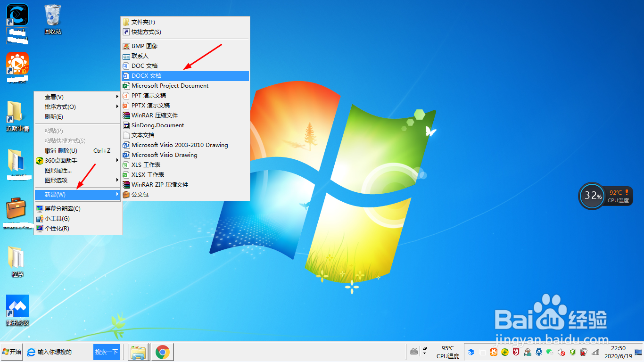Open the 腾讯会议 desktop shortcut
644x362 pixels.
pyautogui.click(x=17, y=310)
